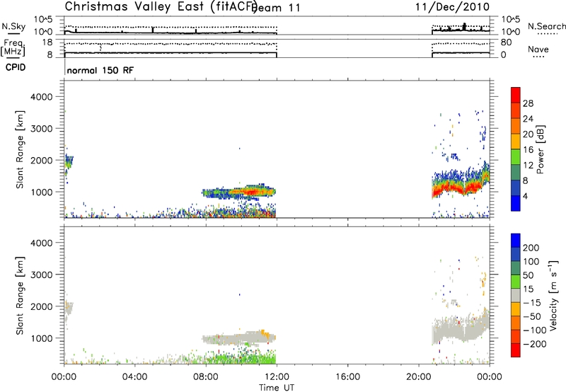The image size is (566, 392).
Task: Click the gray band of velocity colorbar
Action: 516,295
